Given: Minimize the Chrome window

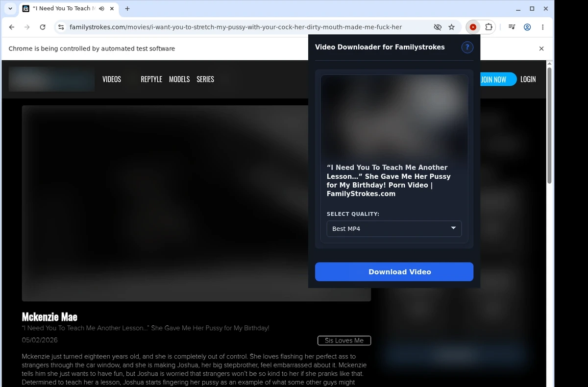Looking at the screenshot, I should coord(518,8).
